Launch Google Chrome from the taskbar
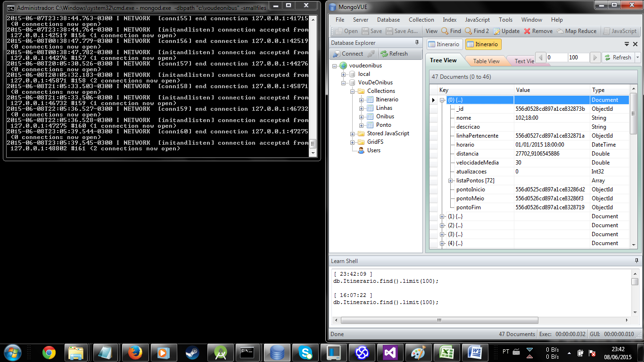 (x=49, y=353)
